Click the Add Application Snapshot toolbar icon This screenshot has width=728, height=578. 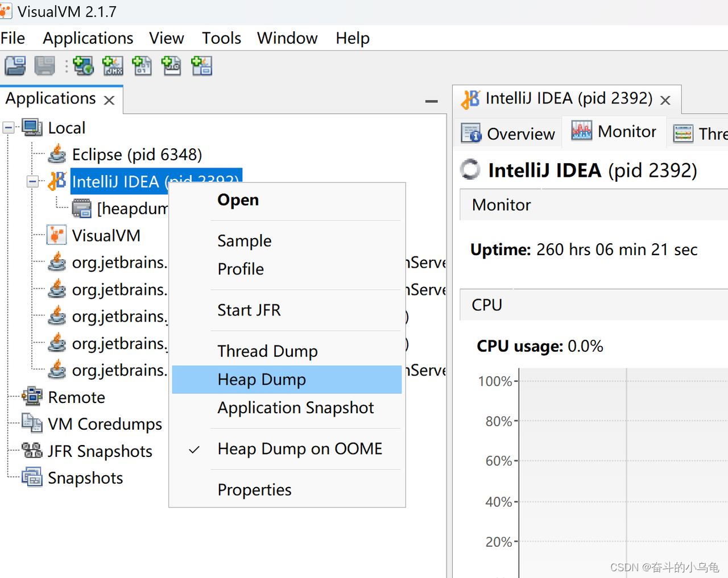[x=201, y=66]
